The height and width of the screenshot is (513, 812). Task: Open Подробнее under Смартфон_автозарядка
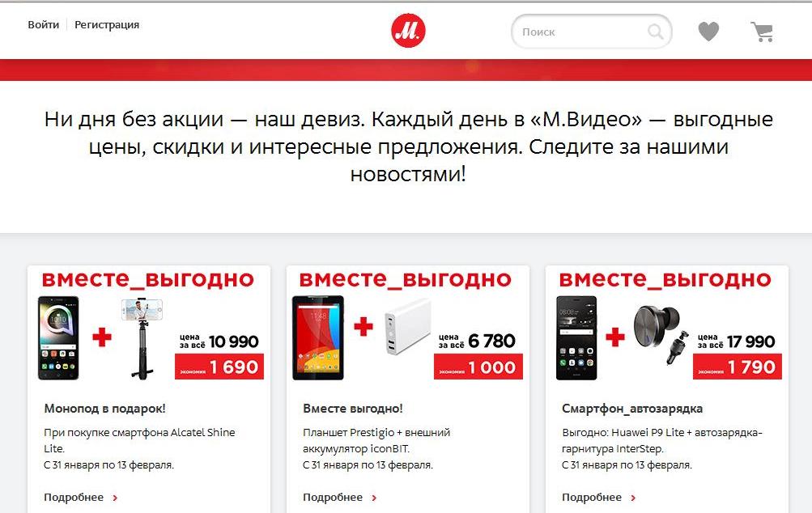coord(592,497)
